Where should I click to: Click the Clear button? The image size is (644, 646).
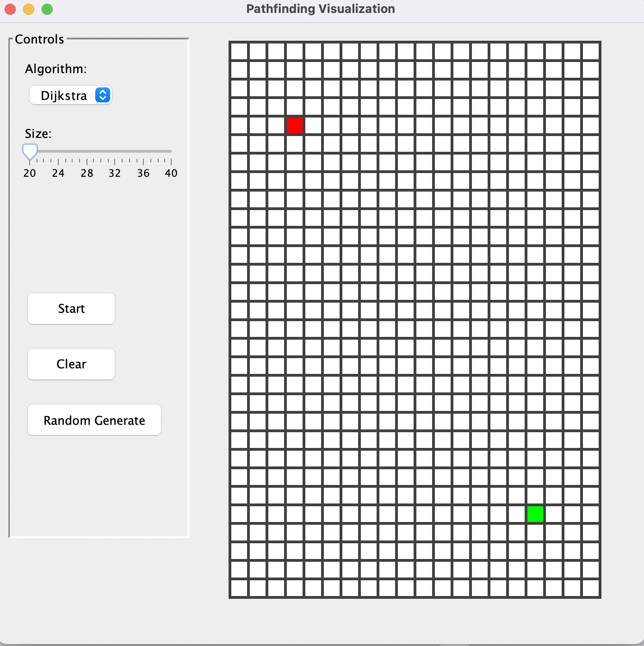point(71,364)
